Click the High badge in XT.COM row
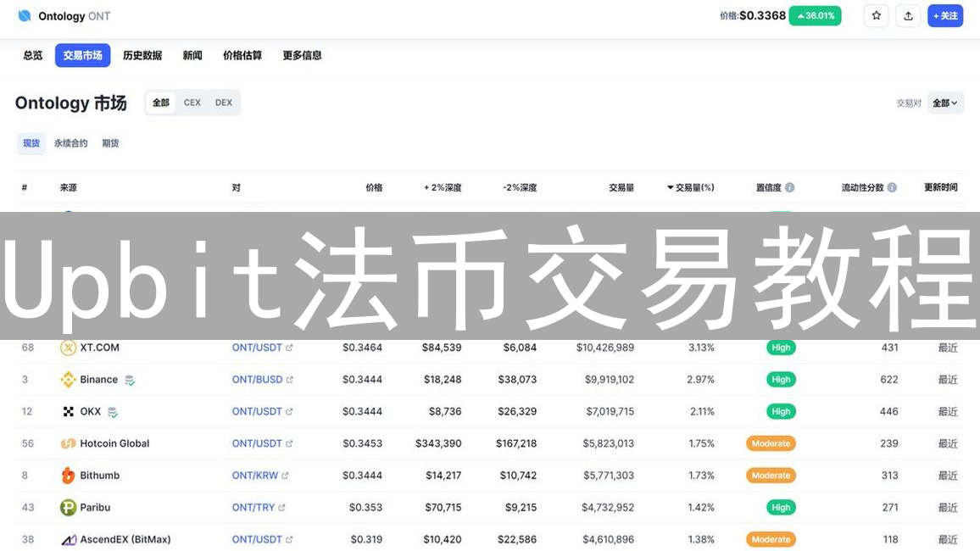This screenshot has width=980, height=551. tap(781, 348)
